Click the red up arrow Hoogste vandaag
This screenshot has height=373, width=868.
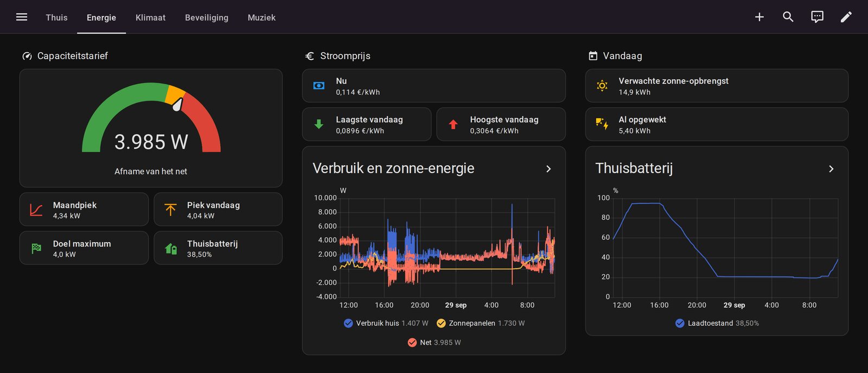tap(453, 124)
